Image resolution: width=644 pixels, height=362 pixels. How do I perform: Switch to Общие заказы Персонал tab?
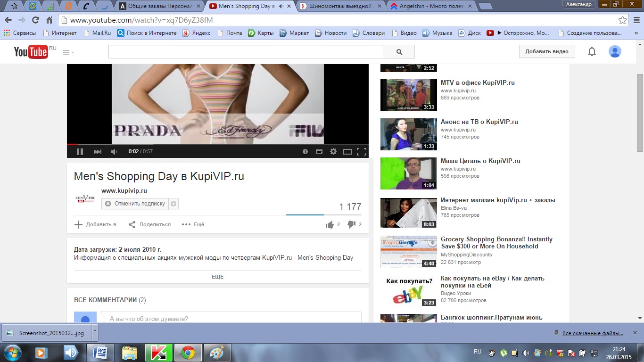[160, 6]
